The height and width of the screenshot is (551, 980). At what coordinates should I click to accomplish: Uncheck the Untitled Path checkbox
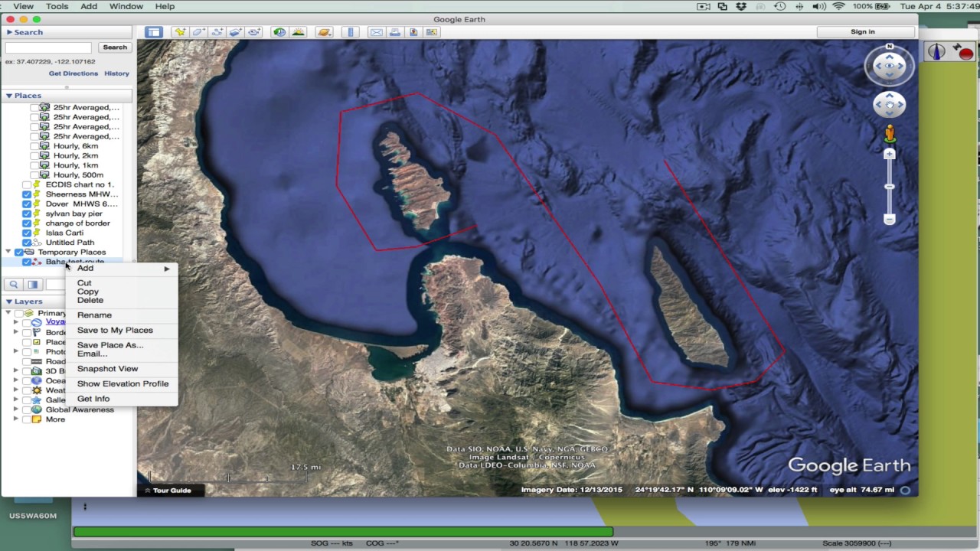(27, 243)
